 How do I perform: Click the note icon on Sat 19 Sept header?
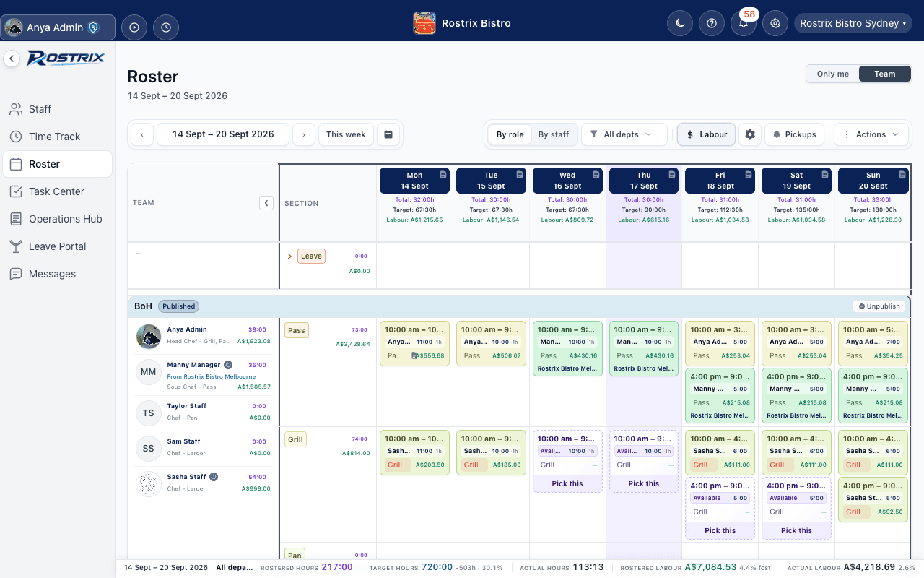coord(826,175)
